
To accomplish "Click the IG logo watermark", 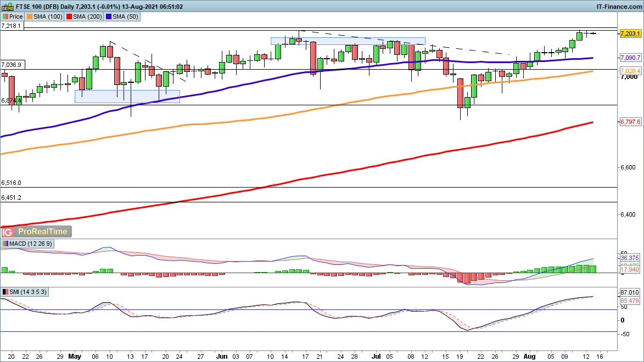I will pyautogui.click(x=10, y=232).
